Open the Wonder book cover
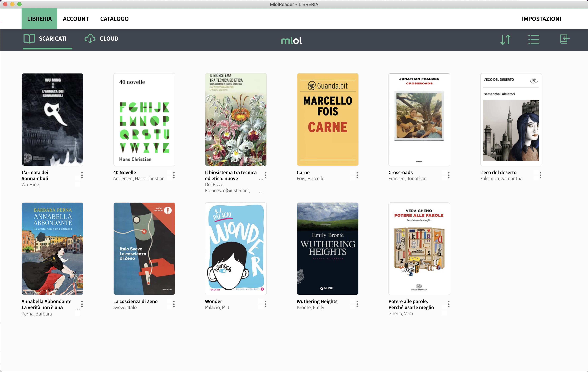The image size is (588, 372). pos(236,249)
